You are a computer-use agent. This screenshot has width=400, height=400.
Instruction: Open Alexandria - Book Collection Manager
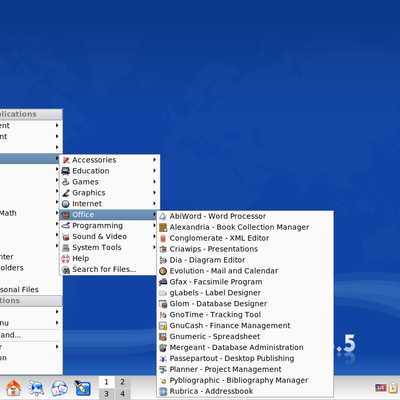(245, 227)
